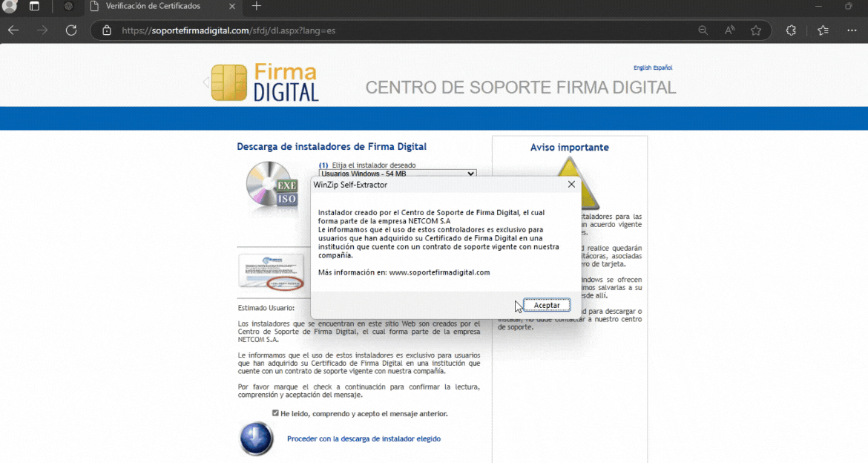Refresh the page with the reload icon
This screenshot has width=868, height=463.
71,30
